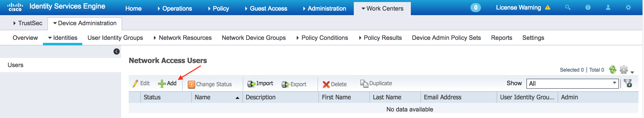Click the help question mark icon

pyautogui.click(x=588, y=8)
